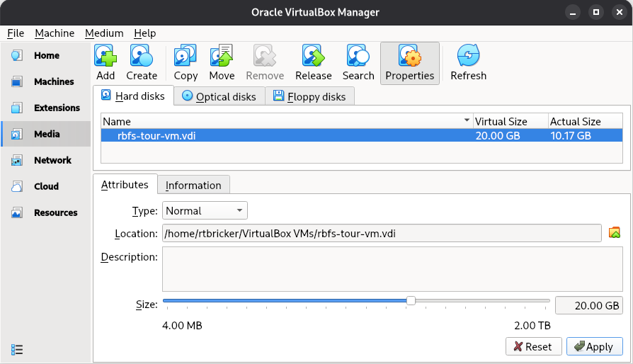Image resolution: width=633 pixels, height=364 pixels.
Task: Click the list-view icon at sidebar bottom
Action: coord(17,349)
